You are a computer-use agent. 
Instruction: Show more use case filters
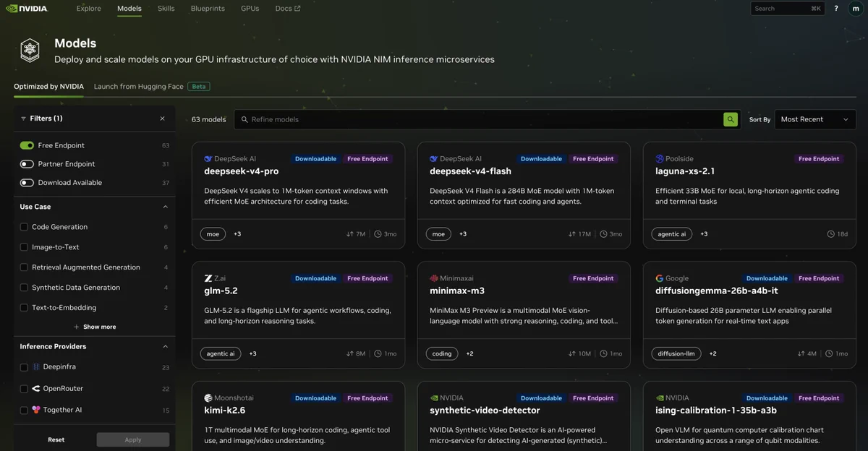coord(95,327)
